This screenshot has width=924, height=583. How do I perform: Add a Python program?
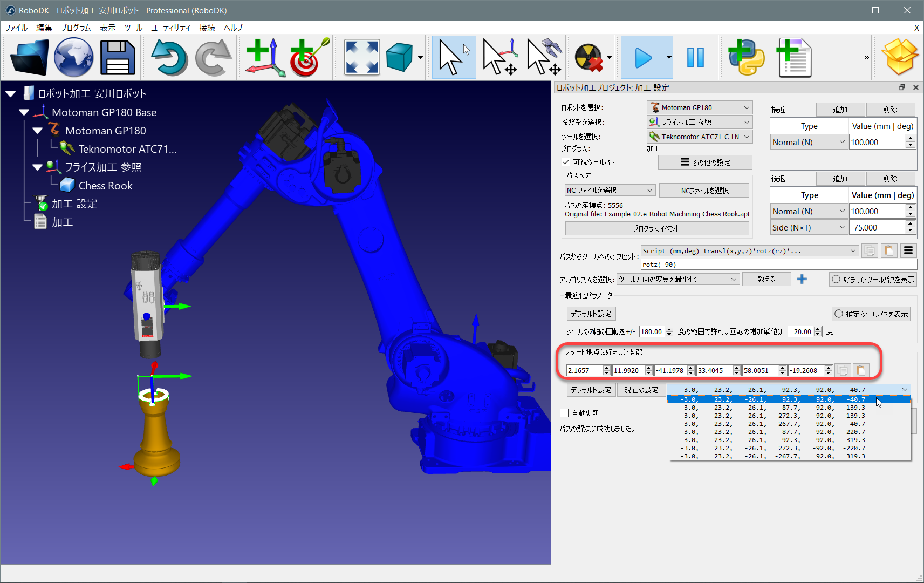coord(746,58)
